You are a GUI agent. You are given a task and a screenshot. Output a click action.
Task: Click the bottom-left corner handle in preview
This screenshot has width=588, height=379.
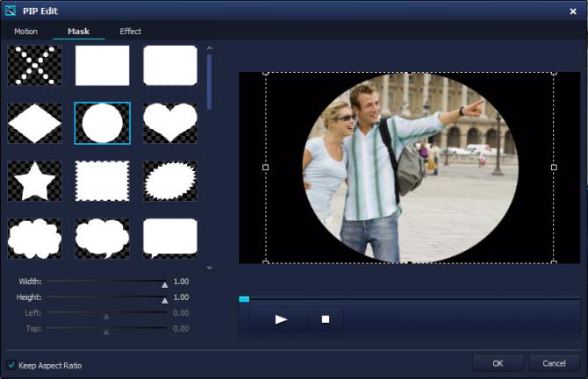pos(266,262)
